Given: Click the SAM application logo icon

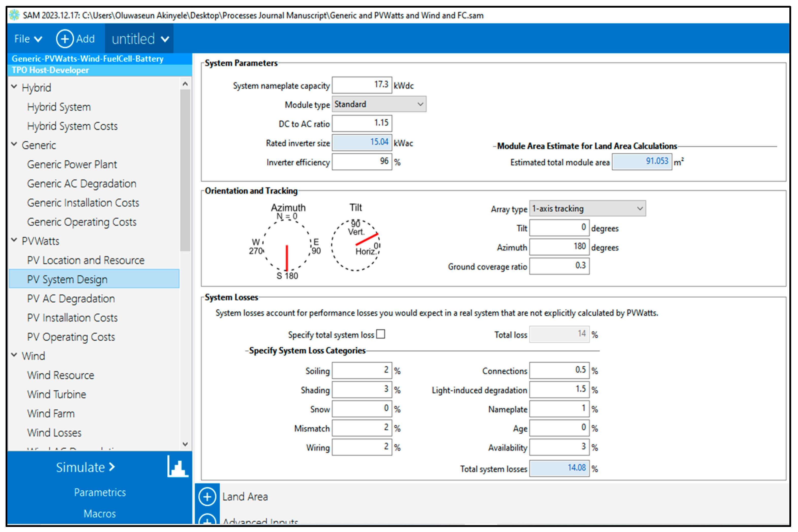Looking at the screenshot, I should [x=14, y=15].
